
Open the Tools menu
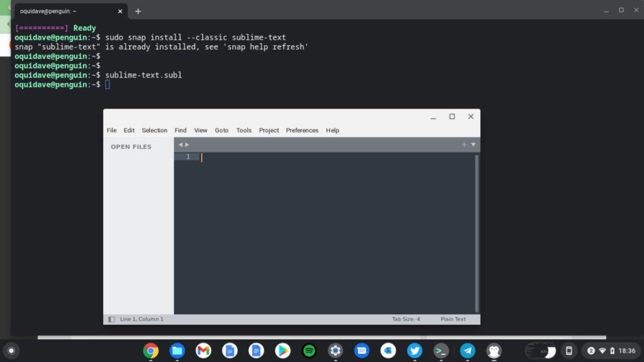pos(243,130)
